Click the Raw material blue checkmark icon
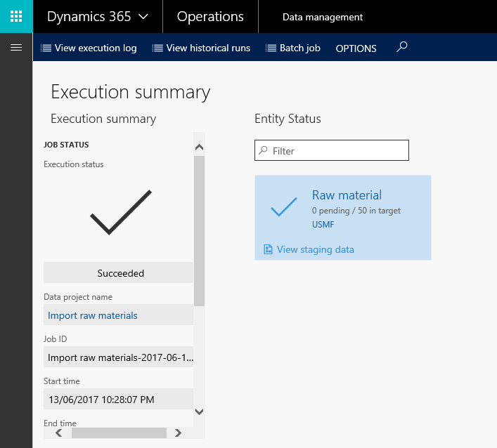 [283, 206]
